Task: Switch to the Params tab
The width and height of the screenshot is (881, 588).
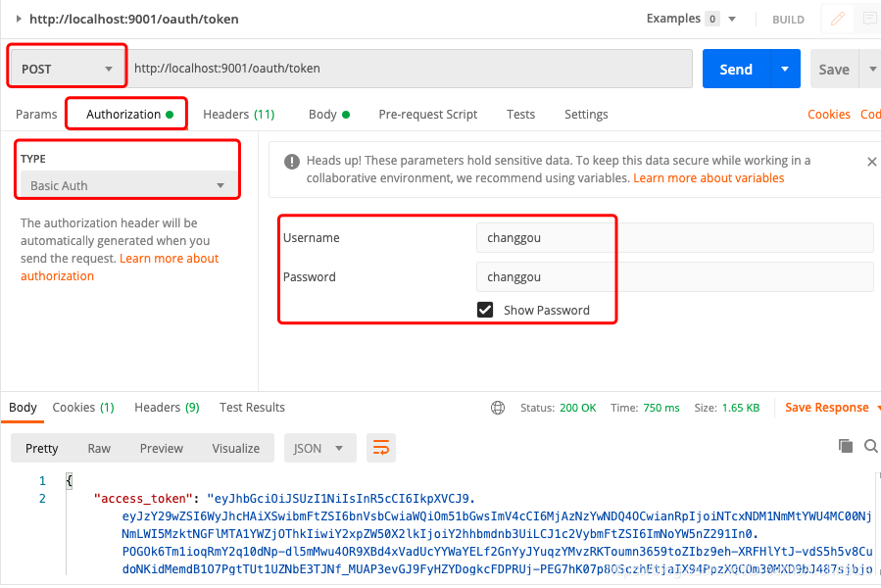Action: tap(36, 114)
